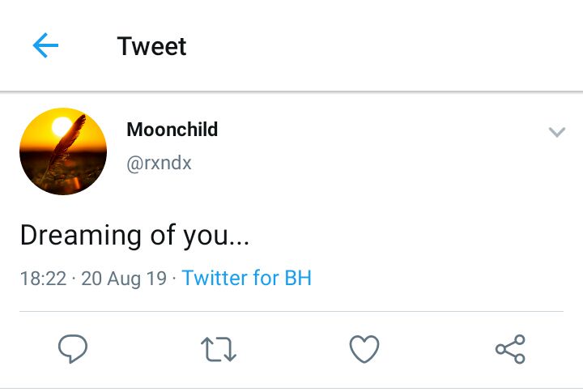Select the Dreaming of you tweet text
The height and width of the screenshot is (392, 583).
134,236
